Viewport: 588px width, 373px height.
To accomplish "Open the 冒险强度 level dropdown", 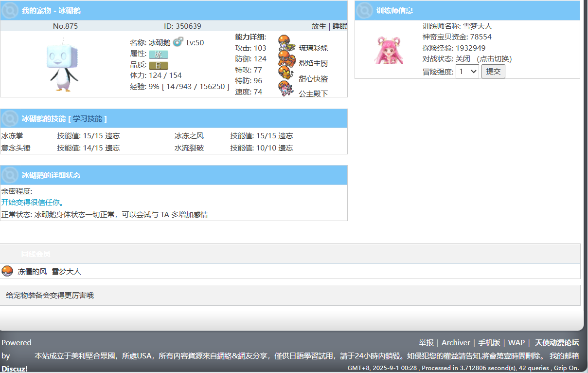I will coord(467,72).
